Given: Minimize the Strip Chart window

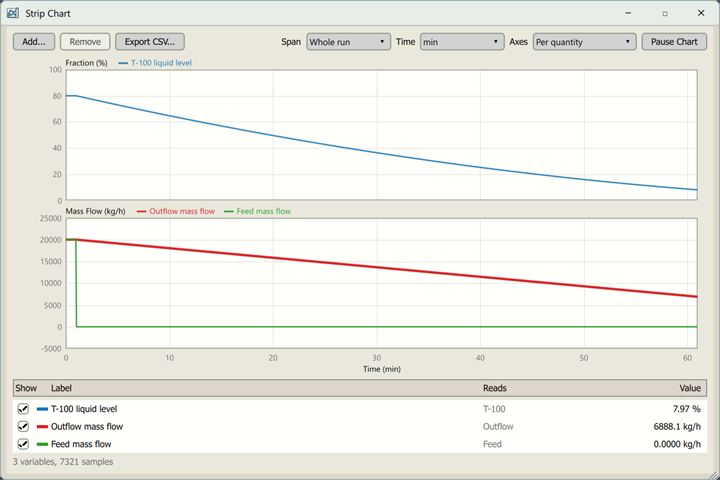Looking at the screenshot, I should pos(628,13).
